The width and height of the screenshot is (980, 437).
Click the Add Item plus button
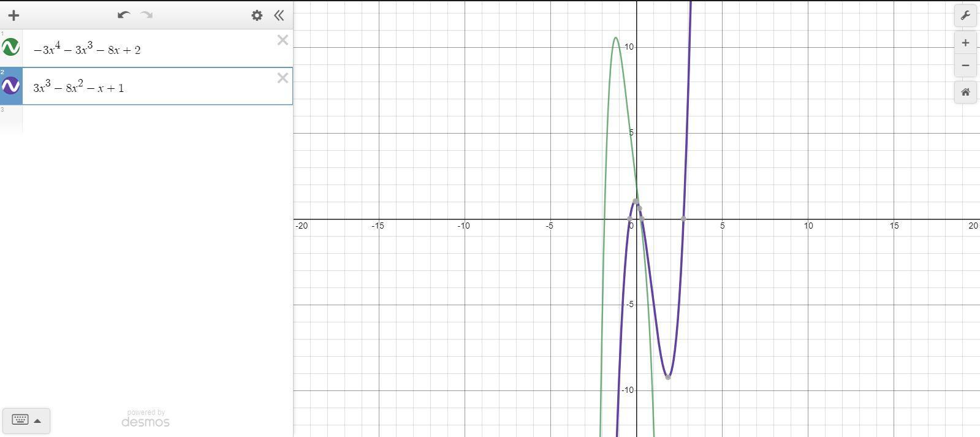click(x=13, y=15)
